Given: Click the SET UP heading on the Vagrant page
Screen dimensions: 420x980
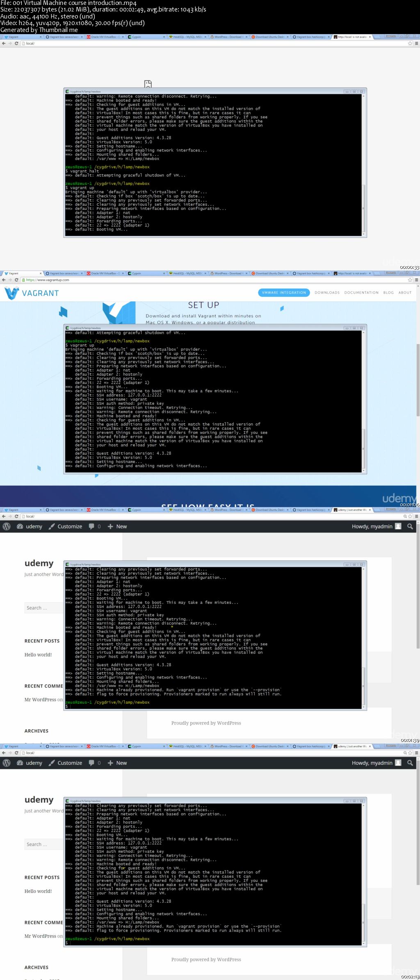Looking at the screenshot, I should [x=203, y=305].
